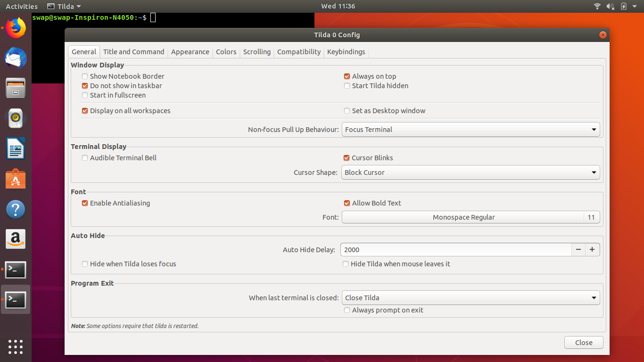Open the Scrolling tab

[257, 52]
